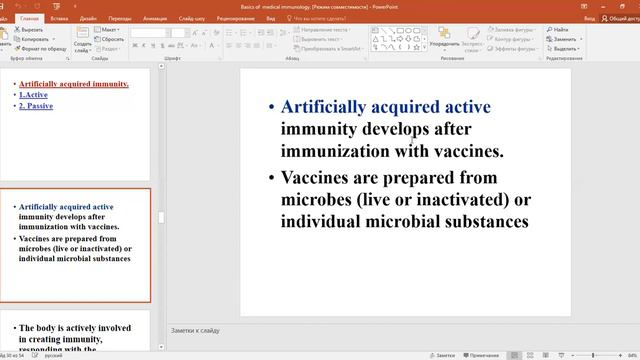Select the right arrow shape in the gallery

coord(400,39)
